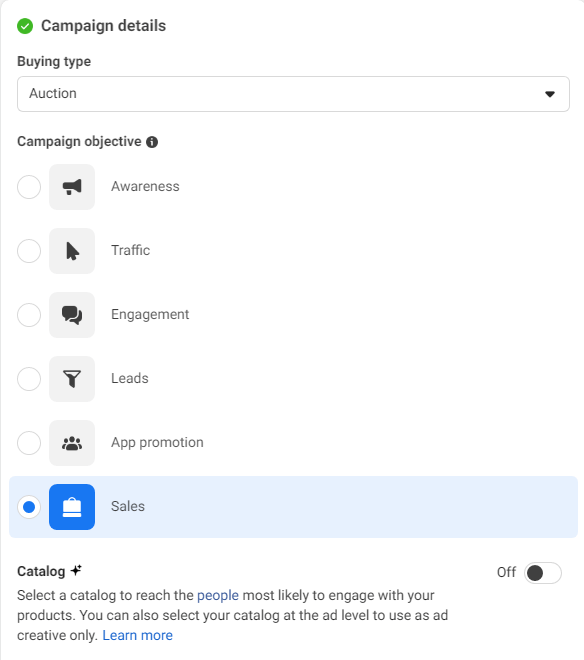This screenshot has width=584, height=660.
Task: Click the Campaign objective info icon
Action: pyautogui.click(x=152, y=142)
